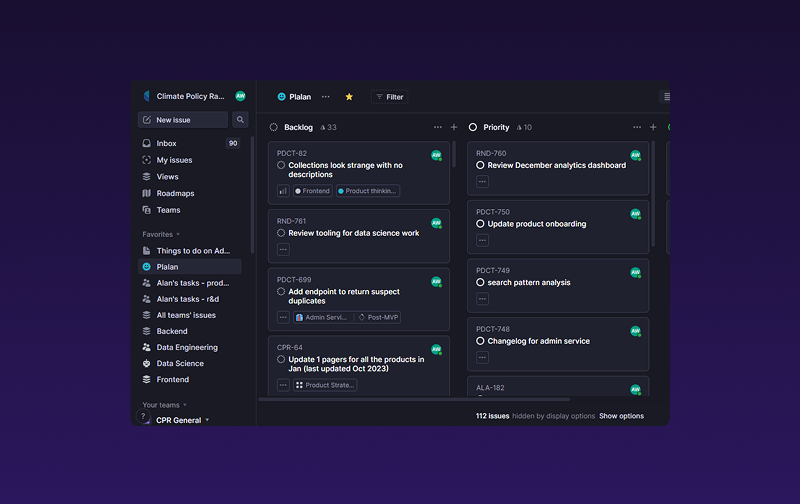
Task: Open Climate Policy Radar workspace dropdown
Action: (x=190, y=96)
